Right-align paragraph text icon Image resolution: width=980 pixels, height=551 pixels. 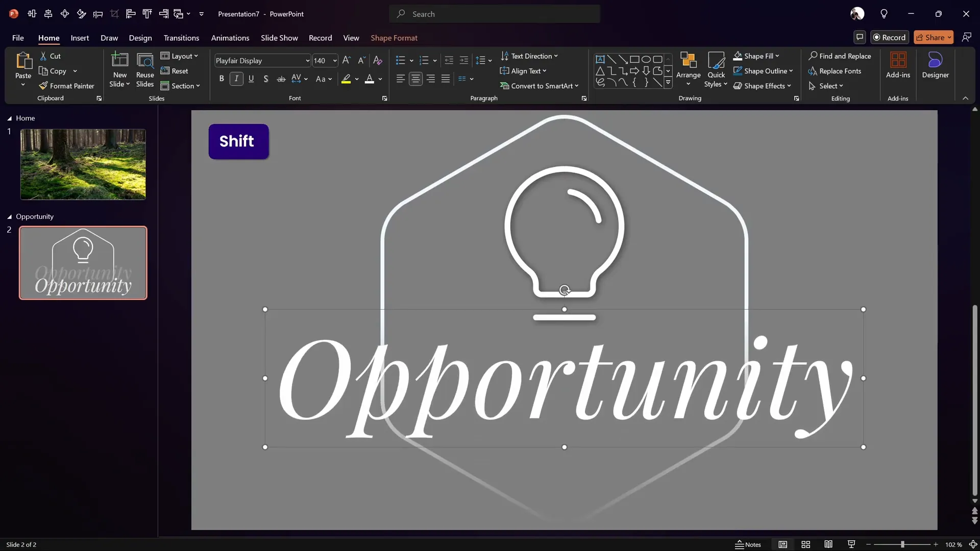point(431,79)
